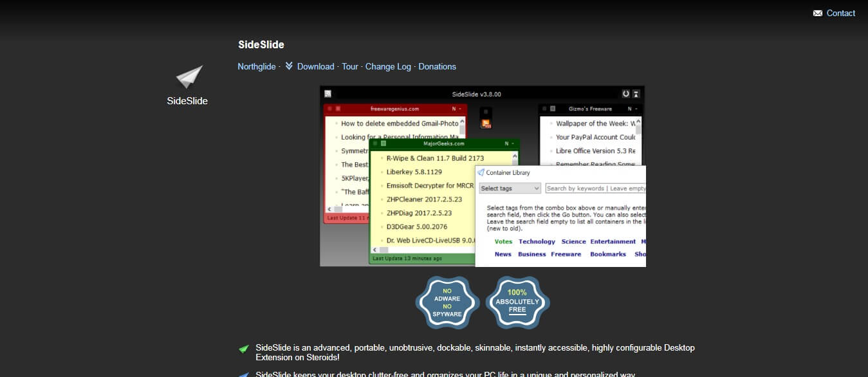Open 'Libre Office Version 5.3' entry
This screenshot has height=377, width=868.
(x=596, y=151)
